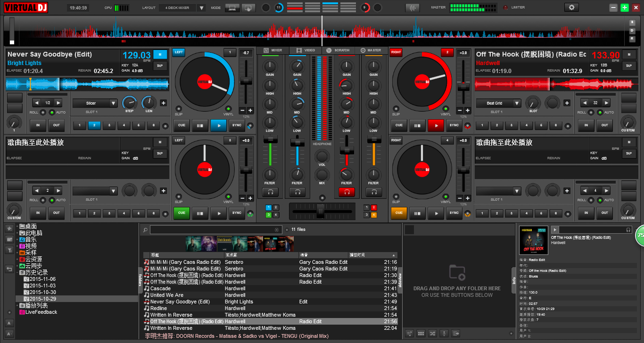Viewport: 644px width, 343px height.
Task: Expand the 播放列表 tree node
Action: (17, 306)
